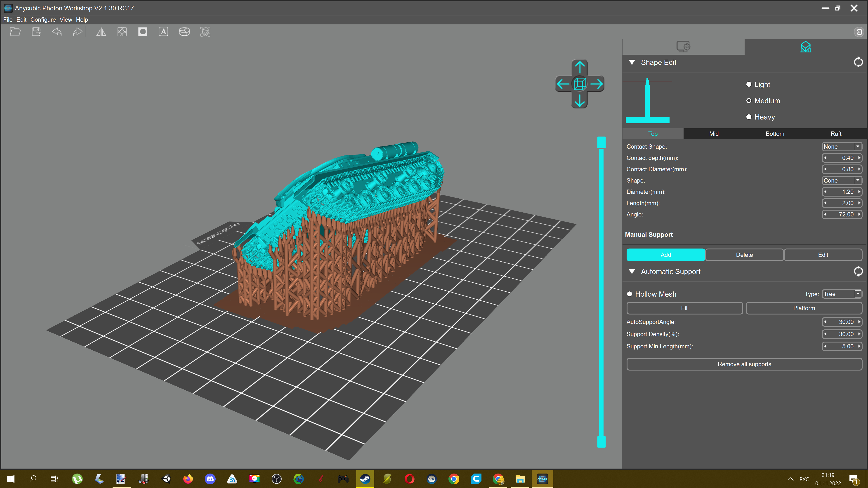Select the Light support radio button
868x488 pixels.
[749, 84]
